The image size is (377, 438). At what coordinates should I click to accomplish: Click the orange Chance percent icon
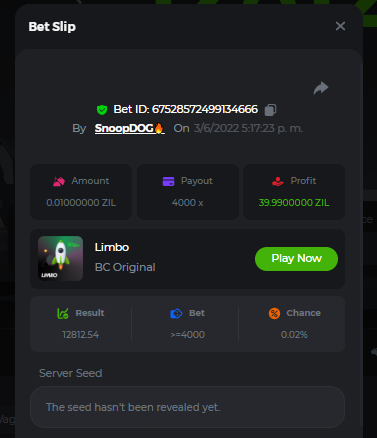click(274, 313)
